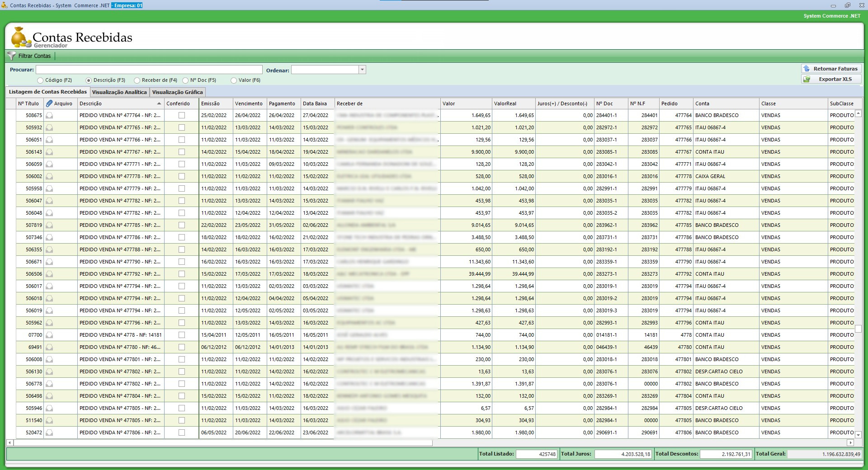Open the Visualização Gráfica tab
The image size is (868, 470).
177,92
